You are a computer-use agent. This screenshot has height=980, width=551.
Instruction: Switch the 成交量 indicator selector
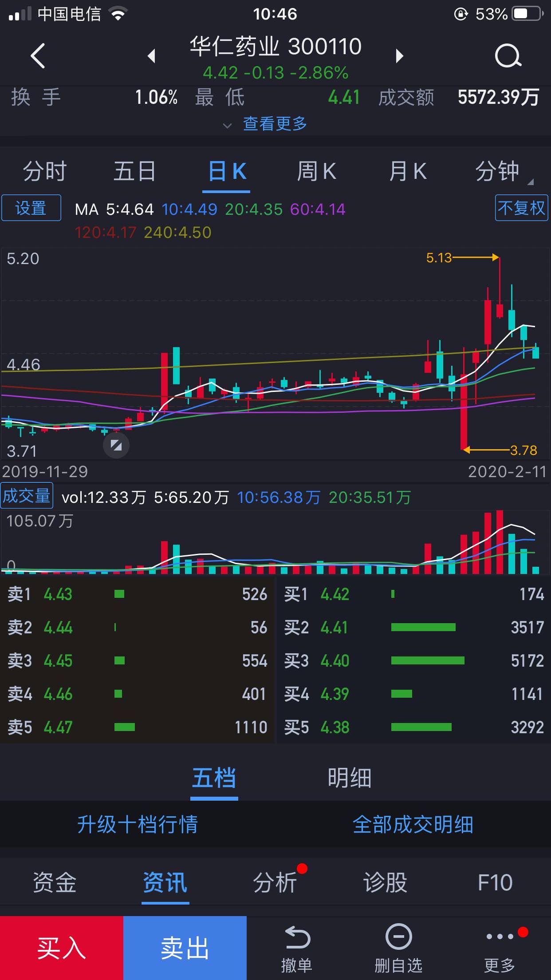click(27, 496)
